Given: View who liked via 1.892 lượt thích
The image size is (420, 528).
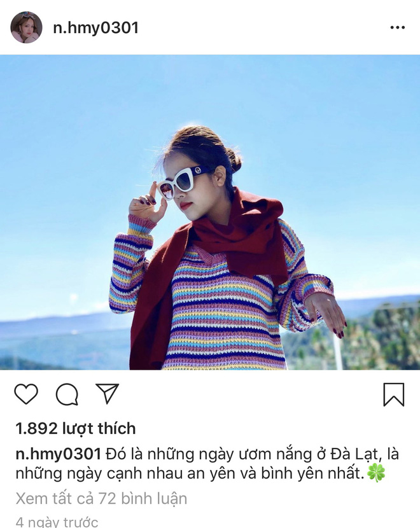Looking at the screenshot, I should pos(76,428).
